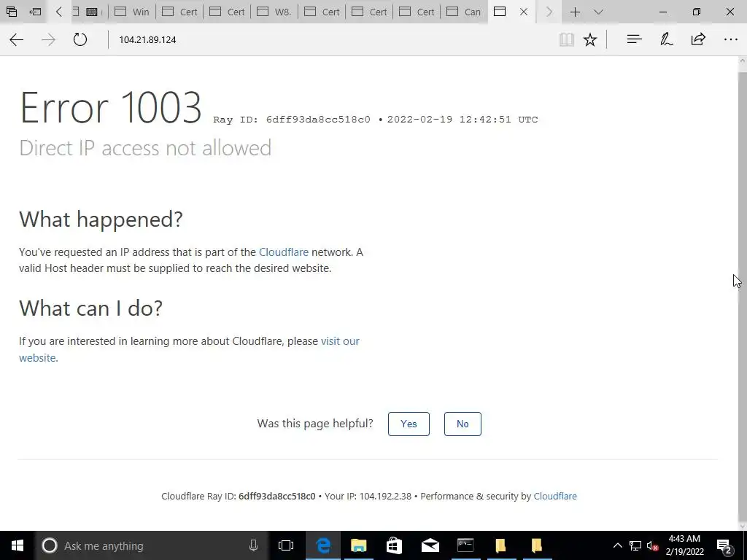Open the Windows Start menu
747x560 pixels.
coord(18,545)
